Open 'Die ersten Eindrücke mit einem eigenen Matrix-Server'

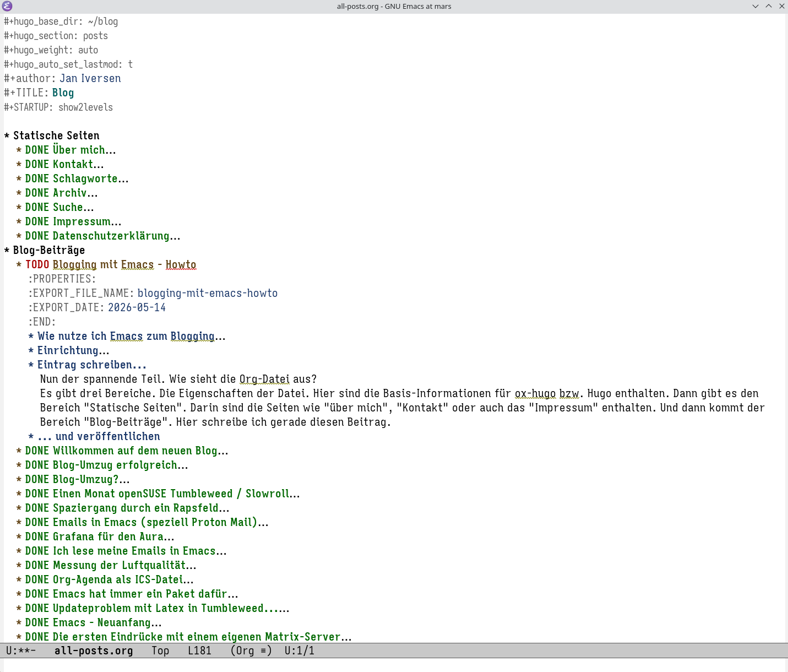pyautogui.click(x=202, y=637)
